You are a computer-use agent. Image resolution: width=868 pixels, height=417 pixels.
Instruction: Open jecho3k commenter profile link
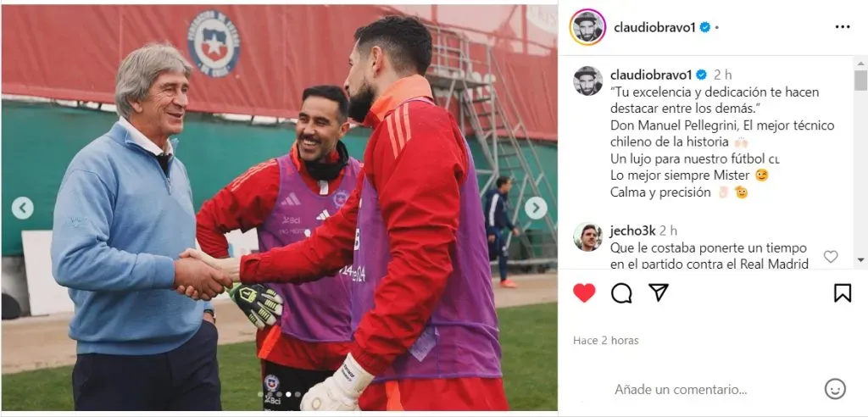(x=632, y=231)
